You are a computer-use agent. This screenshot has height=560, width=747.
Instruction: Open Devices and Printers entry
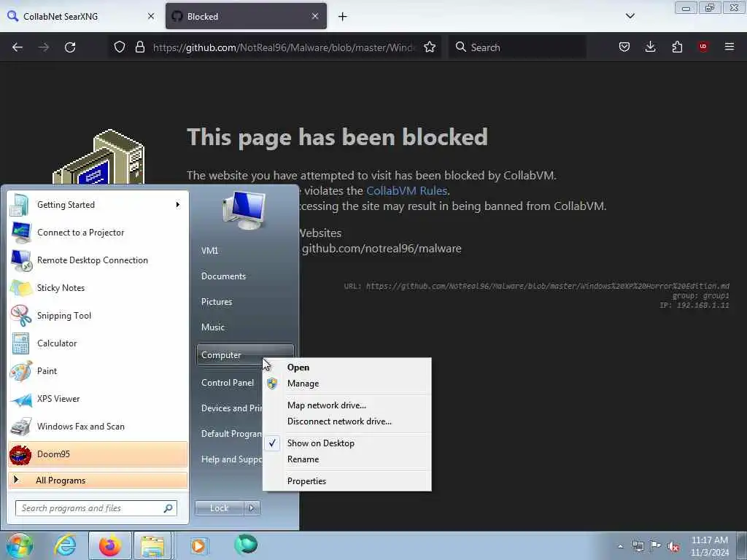point(231,408)
